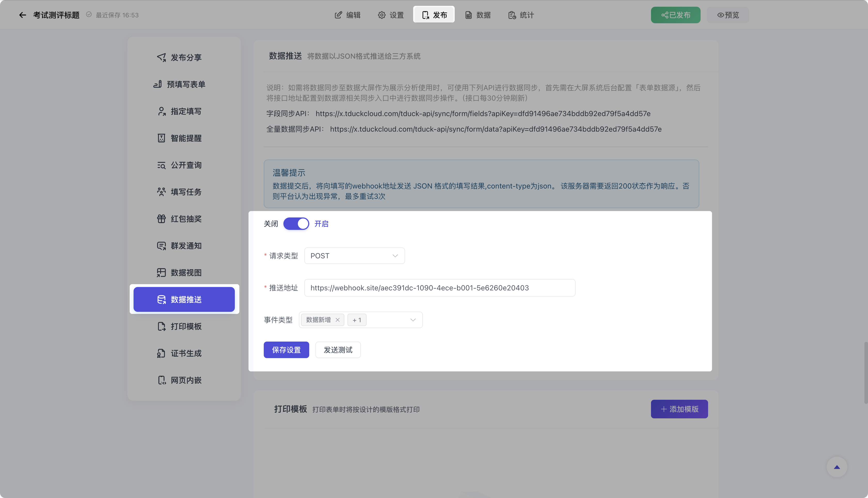Click the 群发通知 message icon

click(x=161, y=246)
